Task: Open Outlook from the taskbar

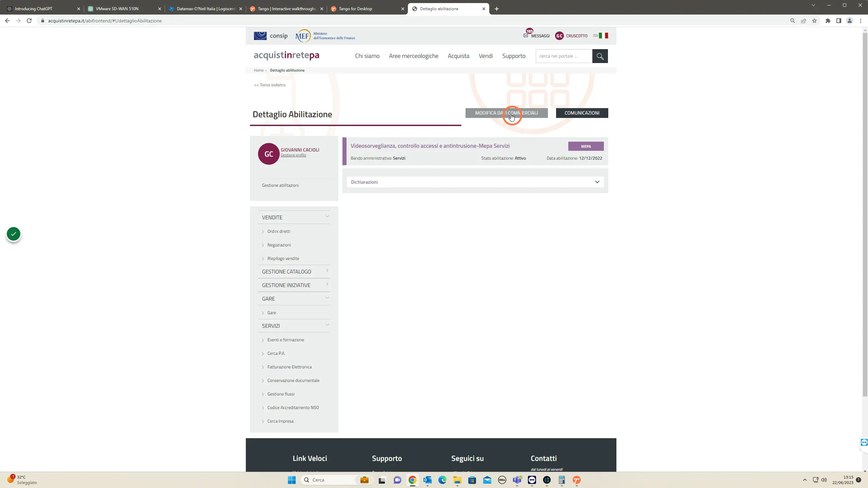Action: [x=427, y=480]
